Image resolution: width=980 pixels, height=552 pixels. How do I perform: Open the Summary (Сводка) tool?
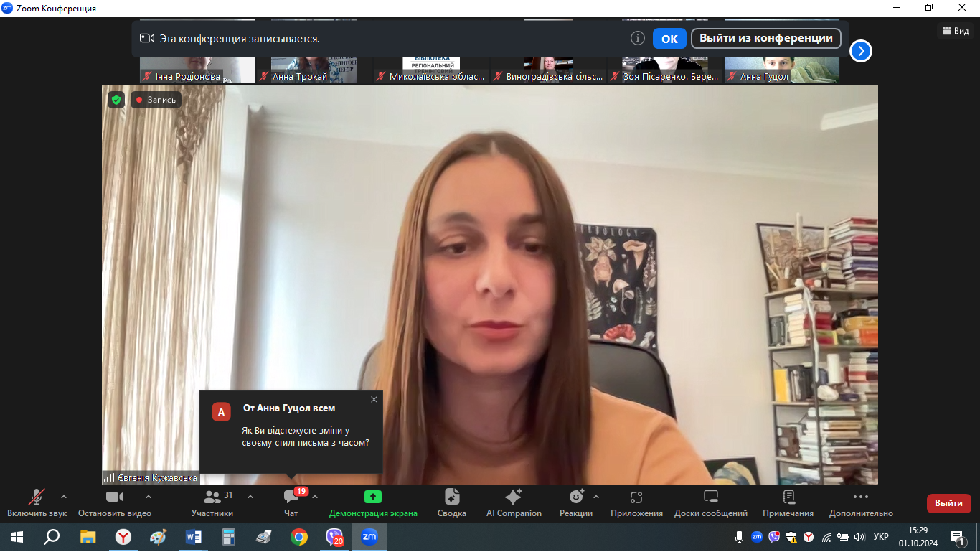click(452, 502)
